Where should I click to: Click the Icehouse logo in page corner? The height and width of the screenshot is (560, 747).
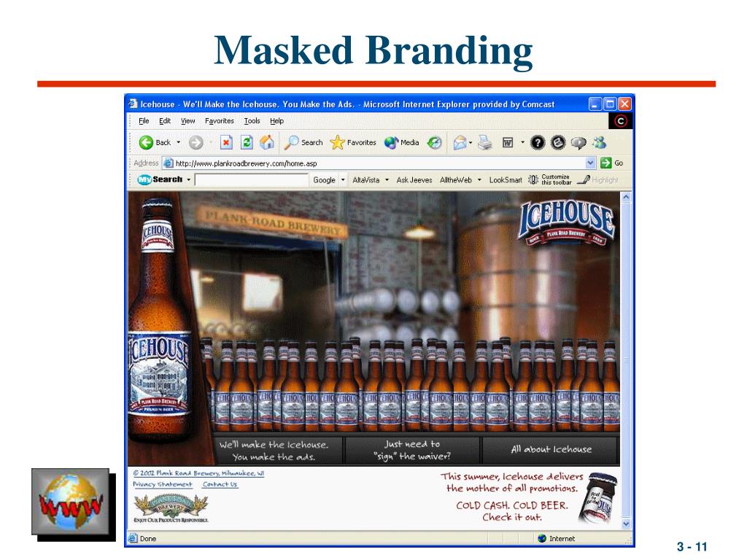tap(566, 223)
